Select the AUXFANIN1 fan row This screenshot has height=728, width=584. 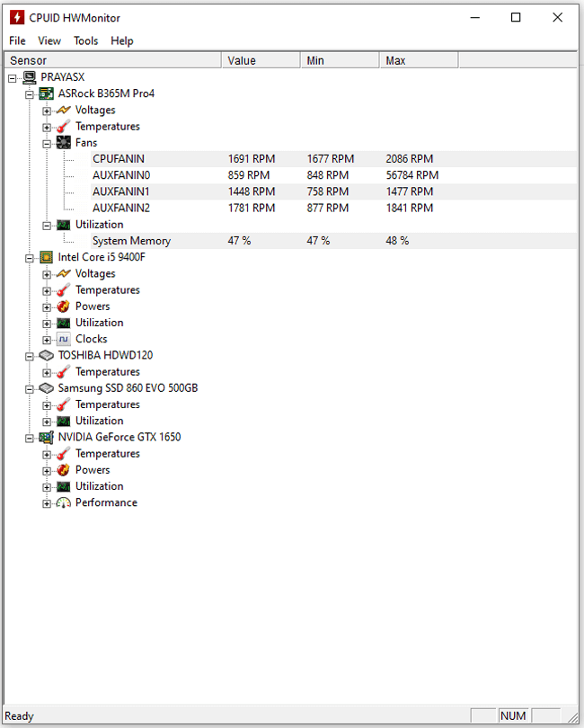[x=334, y=191]
